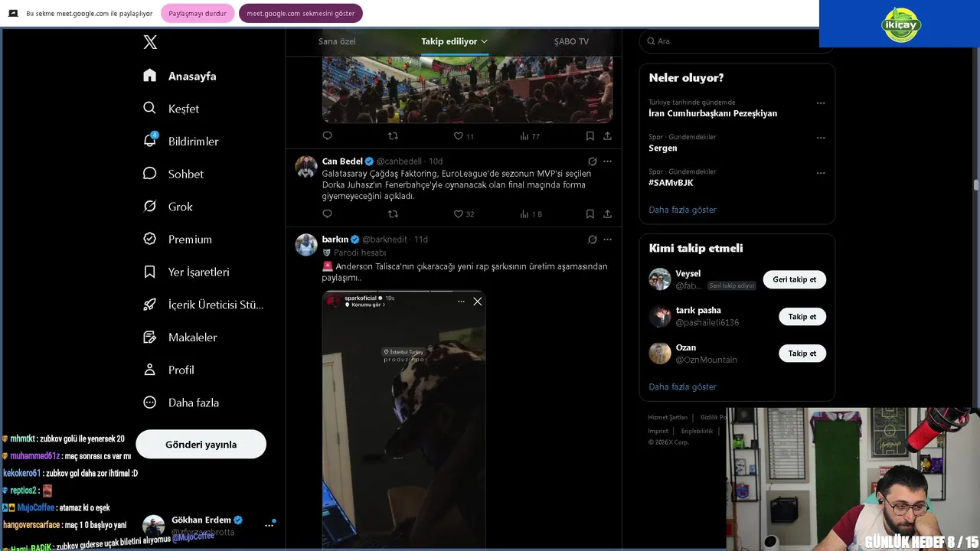Open Ozan's profile avatar

659,353
